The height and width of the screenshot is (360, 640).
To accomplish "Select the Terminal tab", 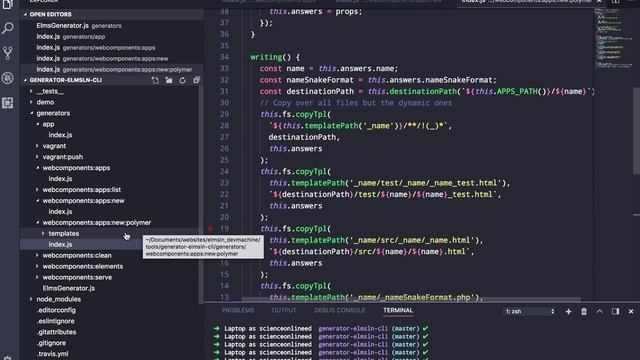I will pyautogui.click(x=398, y=310).
